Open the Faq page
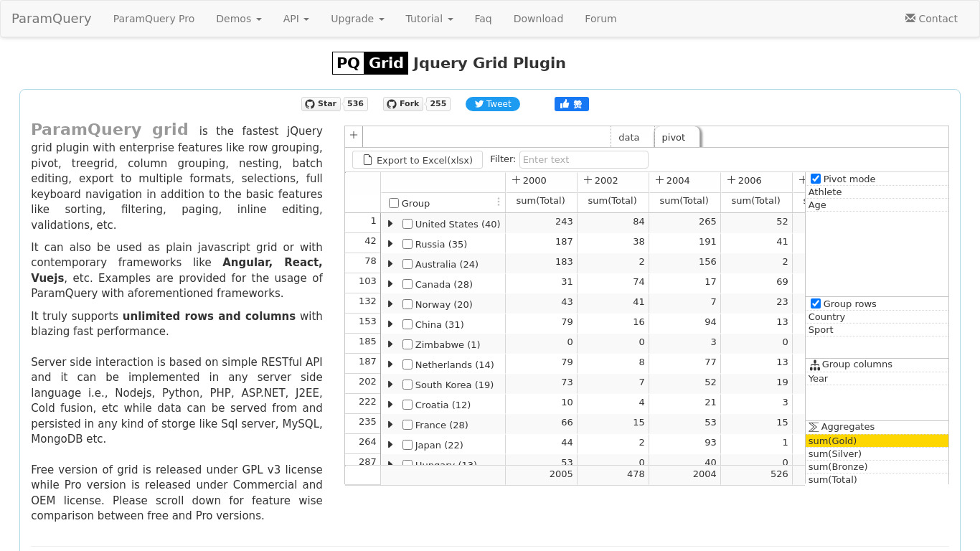The height and width of the screenshot is (551, 980). (483, 19)
